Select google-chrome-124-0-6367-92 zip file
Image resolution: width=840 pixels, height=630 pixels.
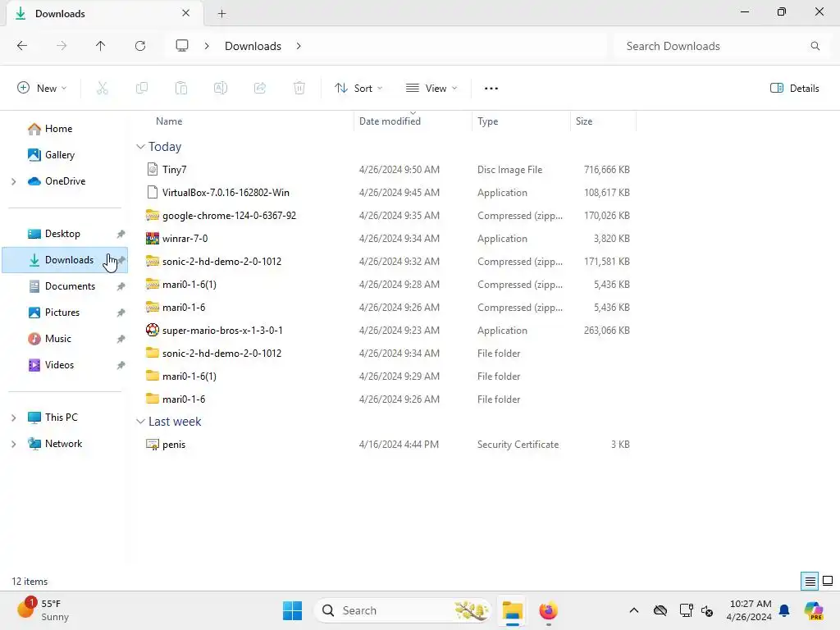click(229, 216)
